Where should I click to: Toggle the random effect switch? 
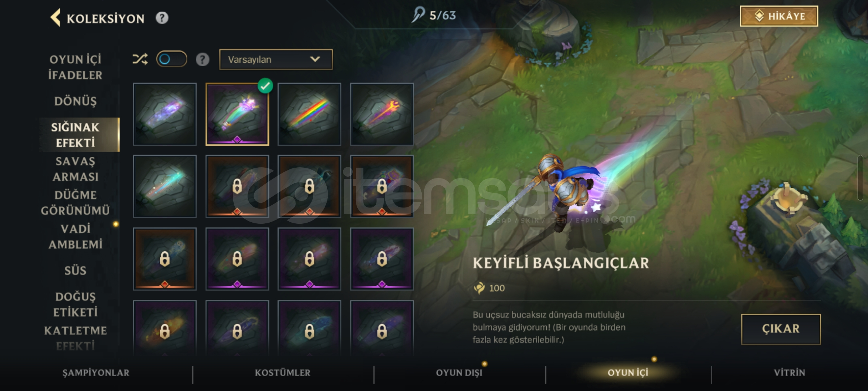pos(172,59)
